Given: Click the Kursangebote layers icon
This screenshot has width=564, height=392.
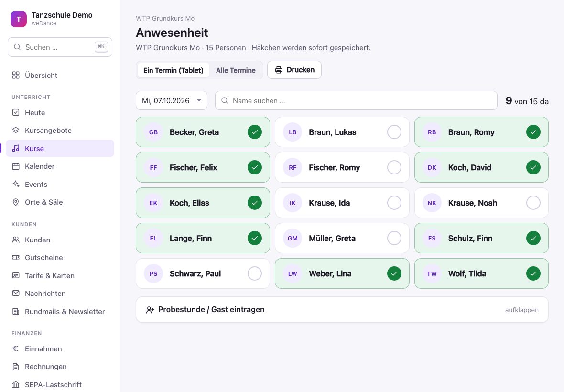Looking at the screenshot, I should tap(16, 130).
